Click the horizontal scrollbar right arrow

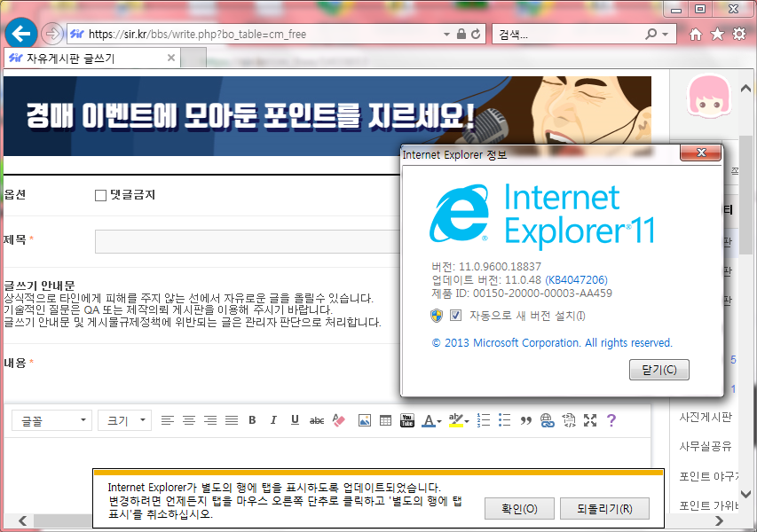[x=720, y=520]
